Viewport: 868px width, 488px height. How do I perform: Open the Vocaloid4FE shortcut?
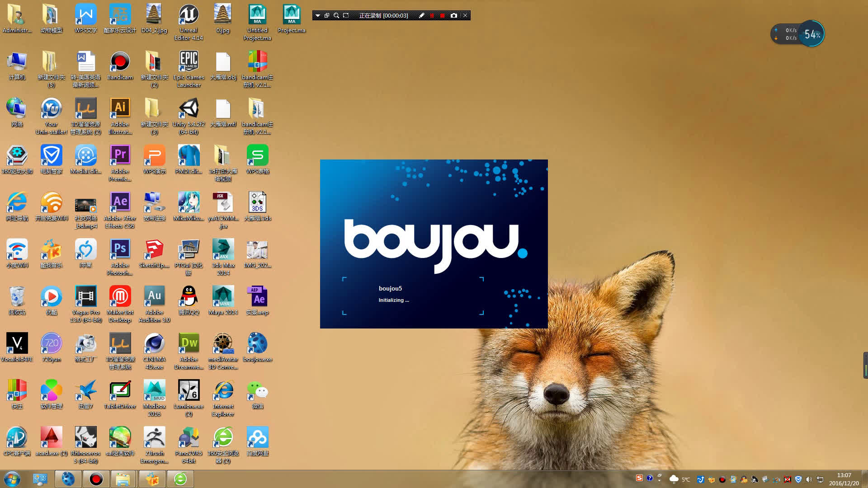[17, 347]
